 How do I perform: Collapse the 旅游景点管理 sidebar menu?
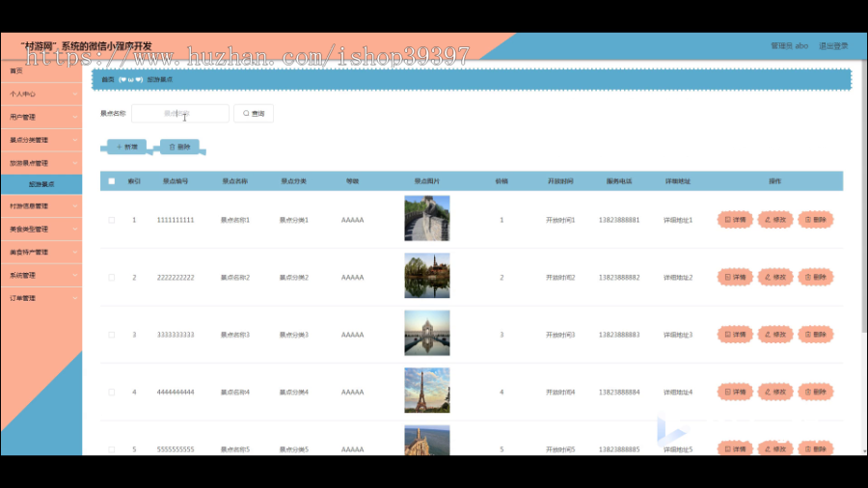pos(41,163)
